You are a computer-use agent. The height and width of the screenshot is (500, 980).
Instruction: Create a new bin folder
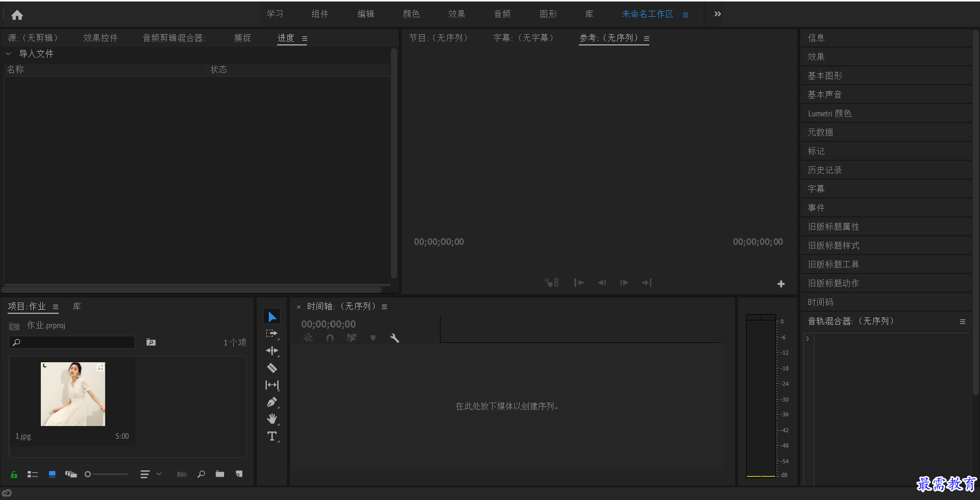220,474
